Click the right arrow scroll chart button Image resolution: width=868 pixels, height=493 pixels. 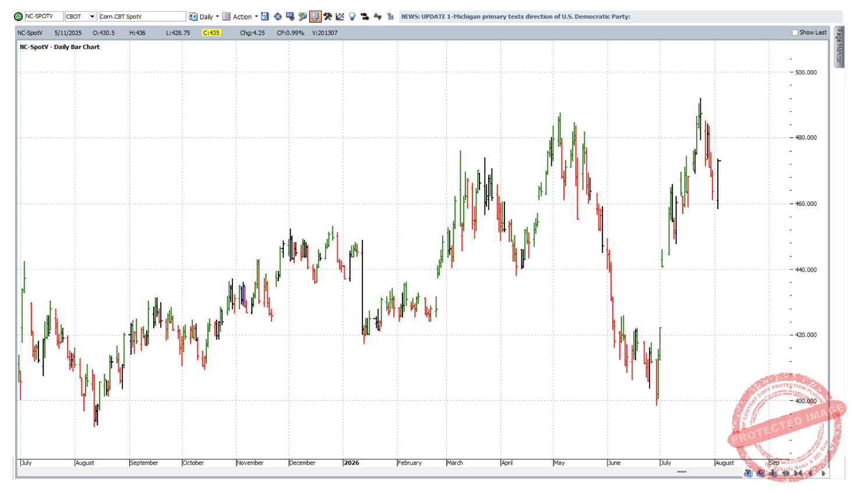click(x=823, y=473)
